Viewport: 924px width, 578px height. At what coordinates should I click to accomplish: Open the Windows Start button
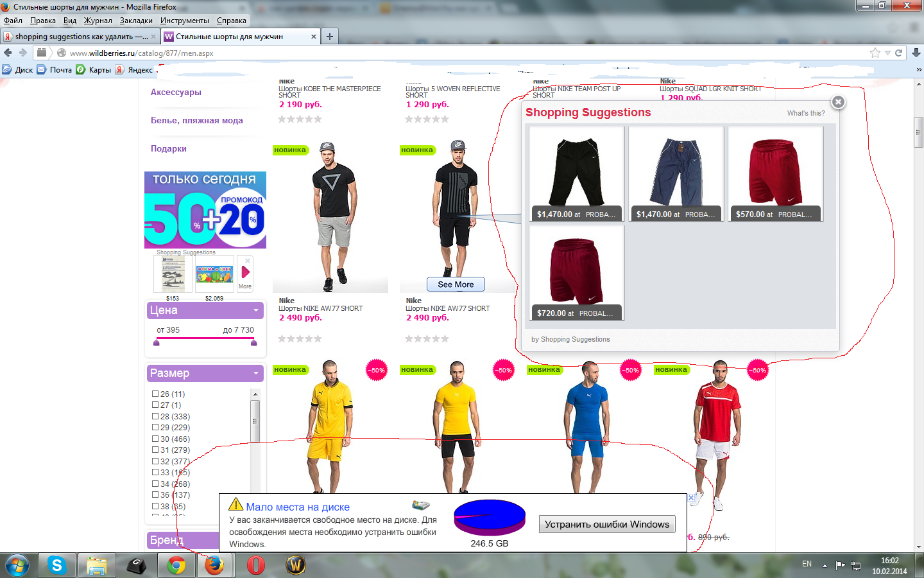click(17, 565)
